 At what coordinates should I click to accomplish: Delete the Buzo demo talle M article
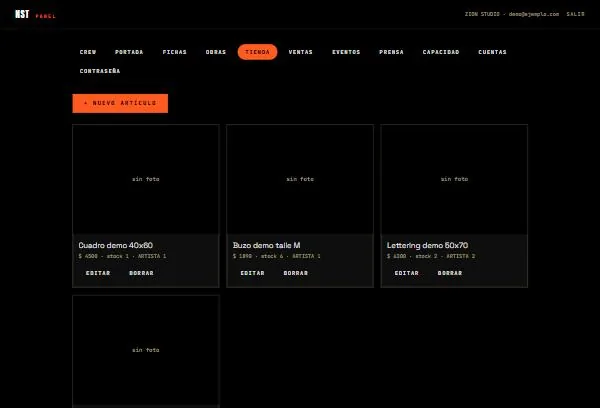tap(295, 273)
